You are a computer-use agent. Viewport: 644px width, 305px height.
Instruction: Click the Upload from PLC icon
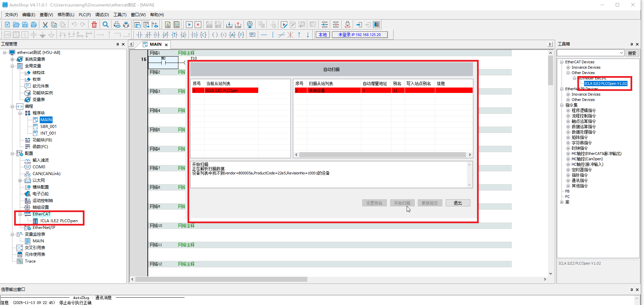point(238,25)
